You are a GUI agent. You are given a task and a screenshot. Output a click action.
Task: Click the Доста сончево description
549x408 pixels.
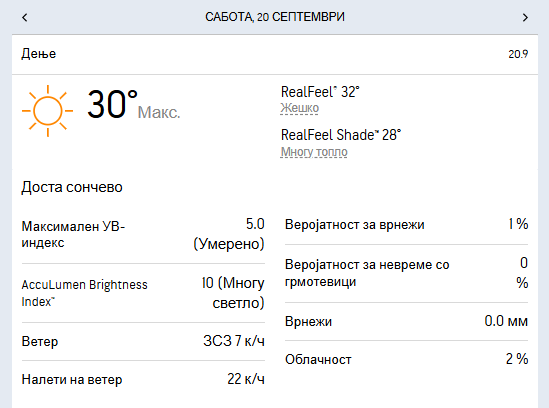click(72, 187)
